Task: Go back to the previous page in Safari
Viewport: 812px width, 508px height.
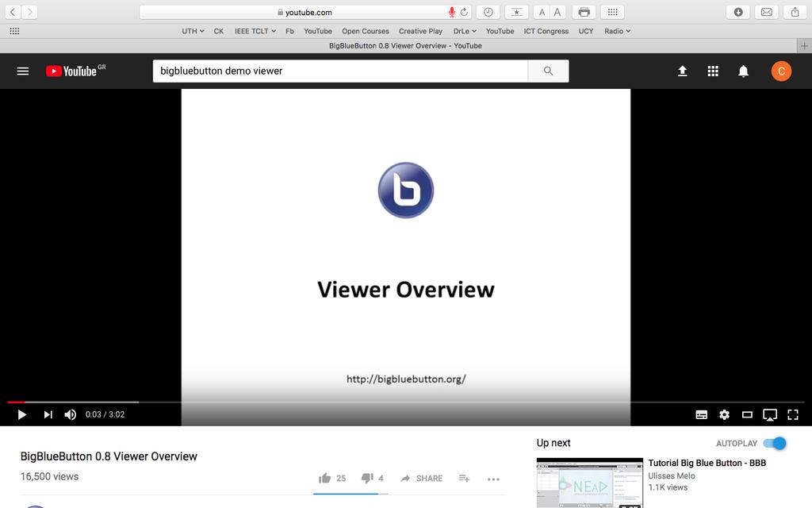Action: pyautogui.click(x=13, y=12)
